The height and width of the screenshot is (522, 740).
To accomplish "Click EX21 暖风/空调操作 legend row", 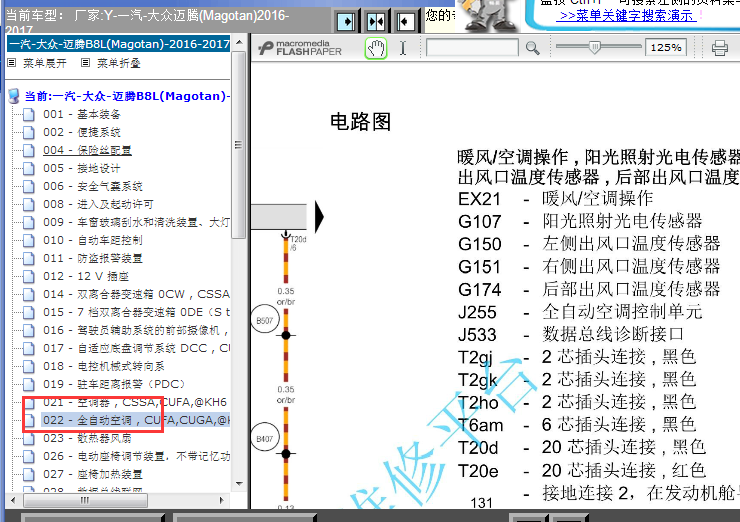I will coord(555,199).
